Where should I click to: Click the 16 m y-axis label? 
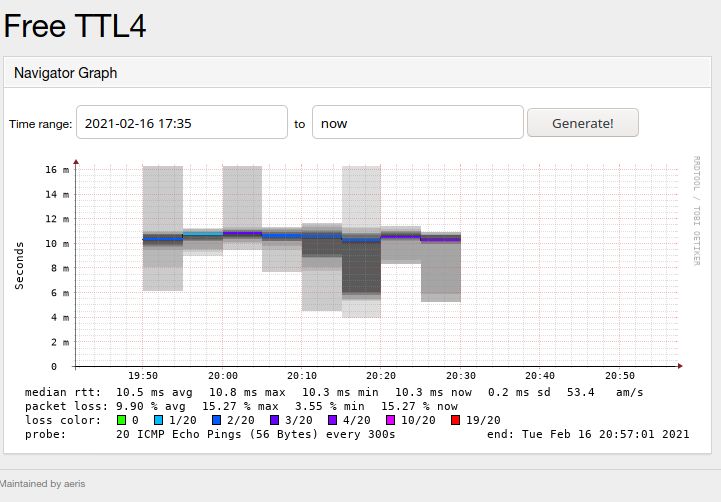57,170
